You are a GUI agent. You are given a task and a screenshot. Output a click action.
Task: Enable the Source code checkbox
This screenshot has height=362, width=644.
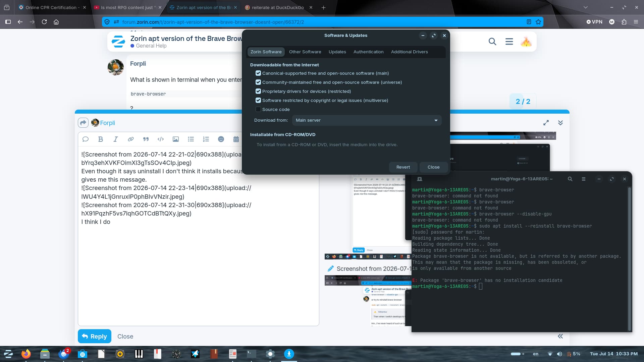pos(258,109)
